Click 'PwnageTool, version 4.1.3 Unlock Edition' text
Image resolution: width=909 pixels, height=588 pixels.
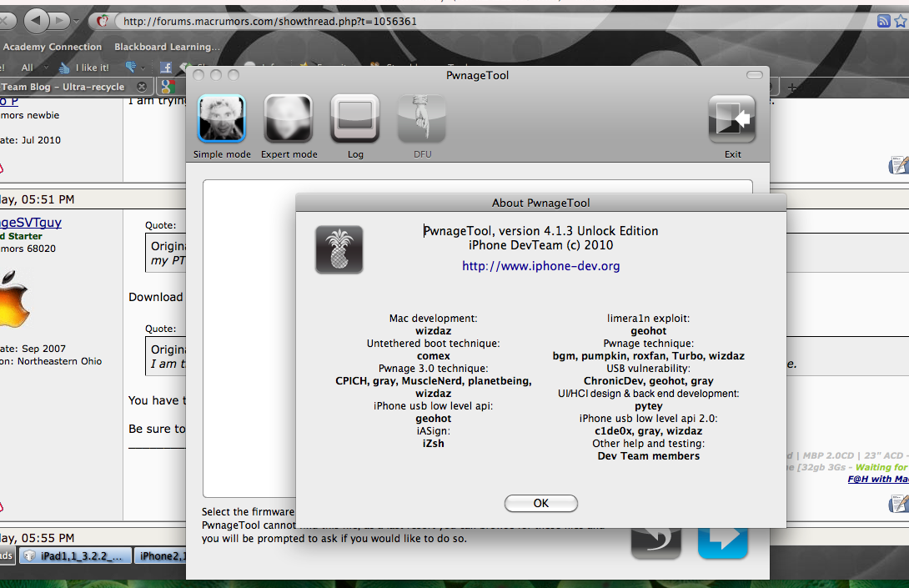click(x=541, y=231)
